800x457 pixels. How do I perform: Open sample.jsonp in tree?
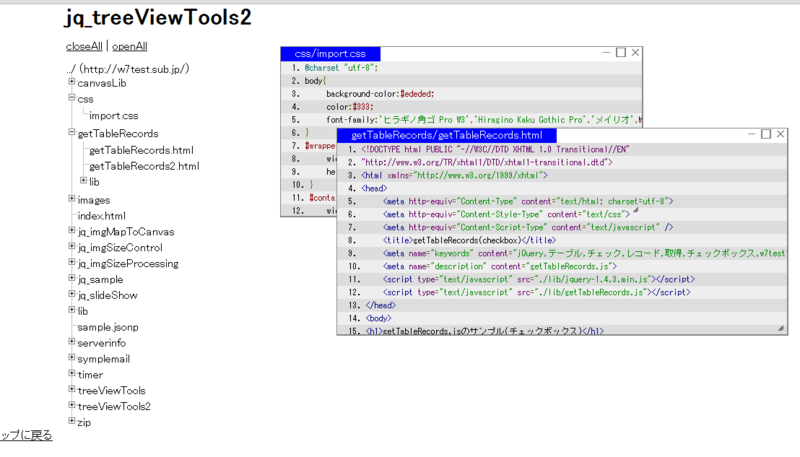pos(108,327)
